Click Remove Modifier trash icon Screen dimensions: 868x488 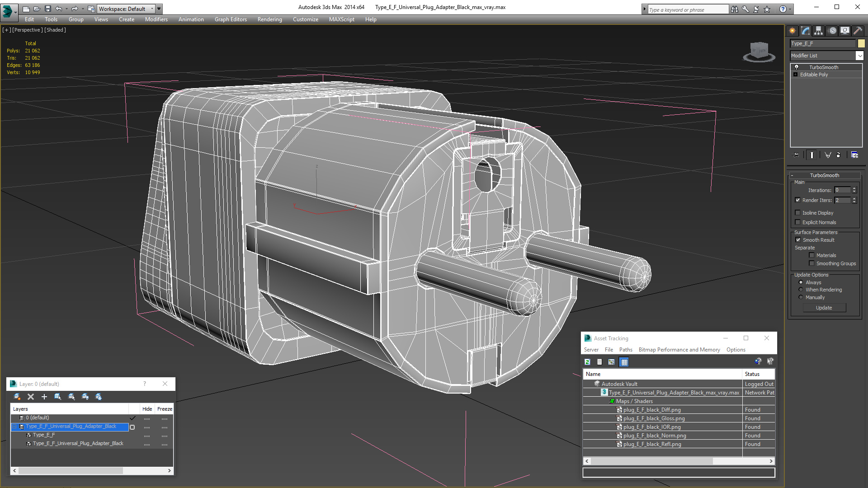click(x=839, y=155)
